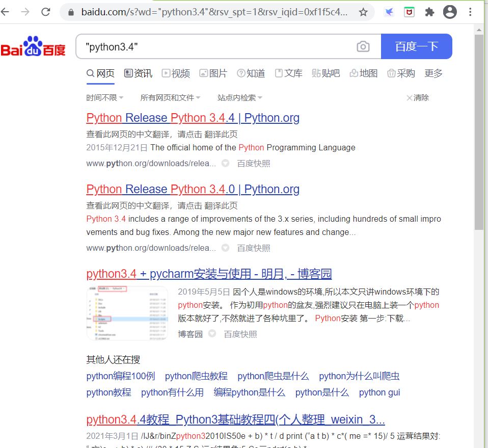Expand 时间不限 time filter
The width and height of the screenshot is (488, 448).
pyautogui.click(x=105, y=98)
